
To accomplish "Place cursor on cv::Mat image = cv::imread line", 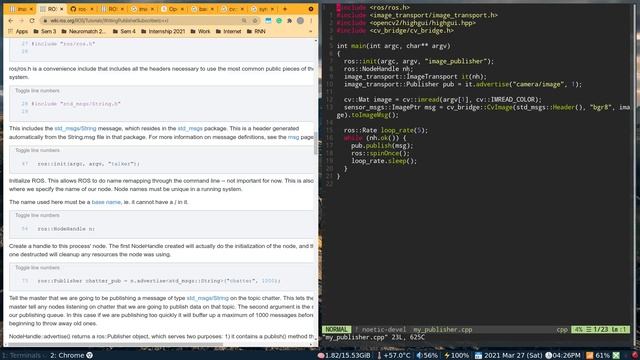I will tap(442, 100).
